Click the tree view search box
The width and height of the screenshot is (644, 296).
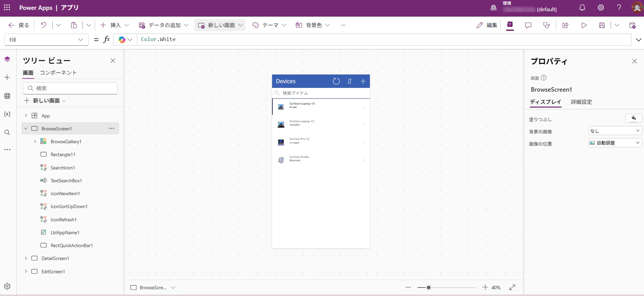tap(70, 88)
